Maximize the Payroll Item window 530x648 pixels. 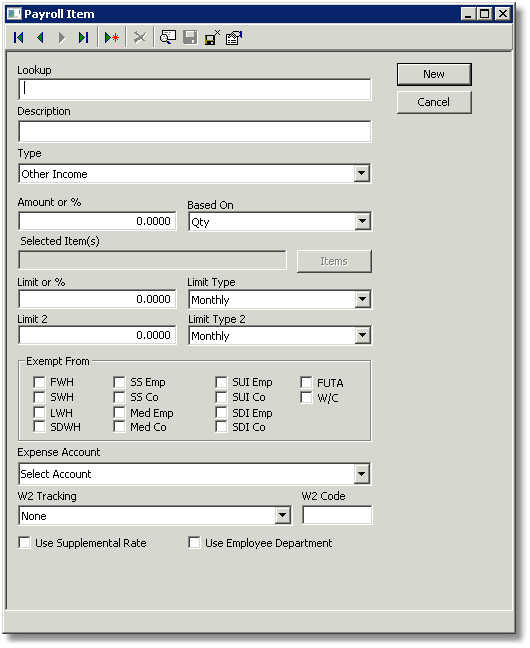click(x=484, y=14)
